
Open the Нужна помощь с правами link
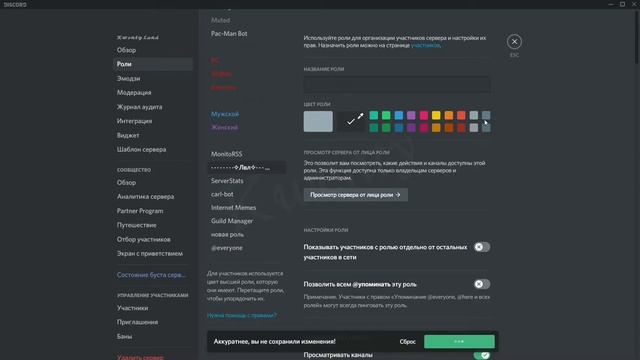click(242, 315)
